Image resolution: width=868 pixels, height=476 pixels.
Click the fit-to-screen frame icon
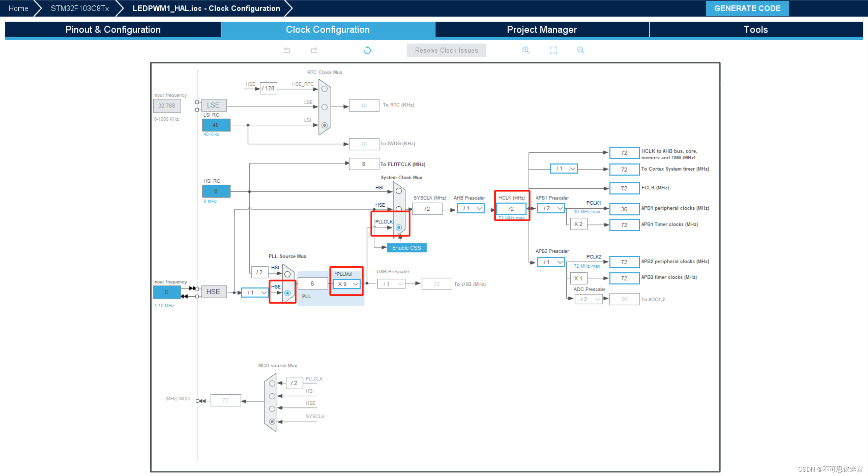point(553,50)
